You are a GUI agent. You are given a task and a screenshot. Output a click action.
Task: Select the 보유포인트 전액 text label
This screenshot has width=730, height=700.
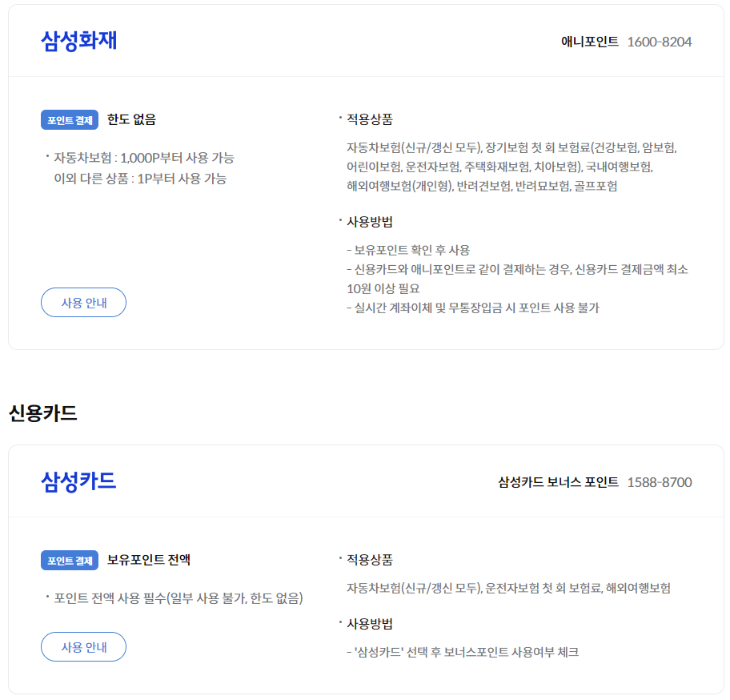coord(149,560)
